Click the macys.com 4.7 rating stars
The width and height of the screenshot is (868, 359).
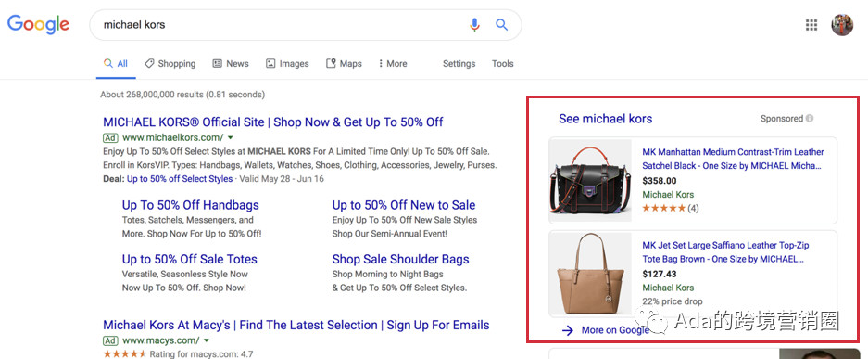125,353
